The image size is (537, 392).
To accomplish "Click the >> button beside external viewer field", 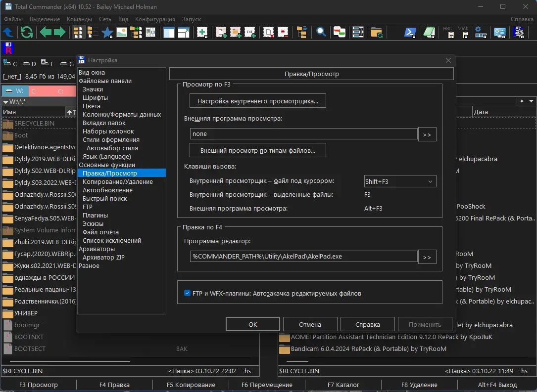I will point(427,134).
